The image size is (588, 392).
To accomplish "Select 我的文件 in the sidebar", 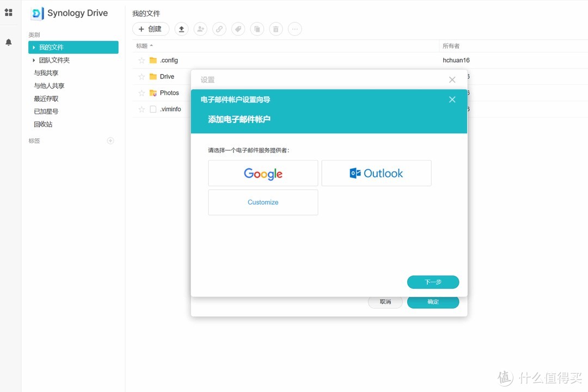I will 73,47.
